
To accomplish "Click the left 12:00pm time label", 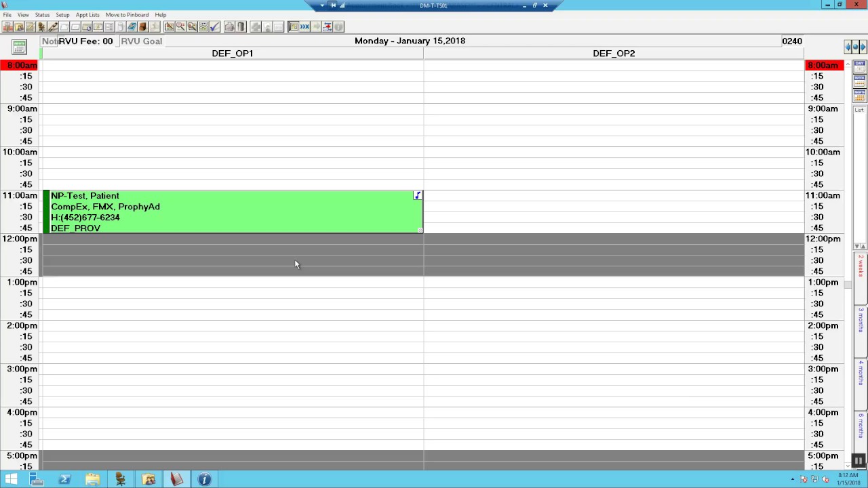I will [x=20, y=239].
